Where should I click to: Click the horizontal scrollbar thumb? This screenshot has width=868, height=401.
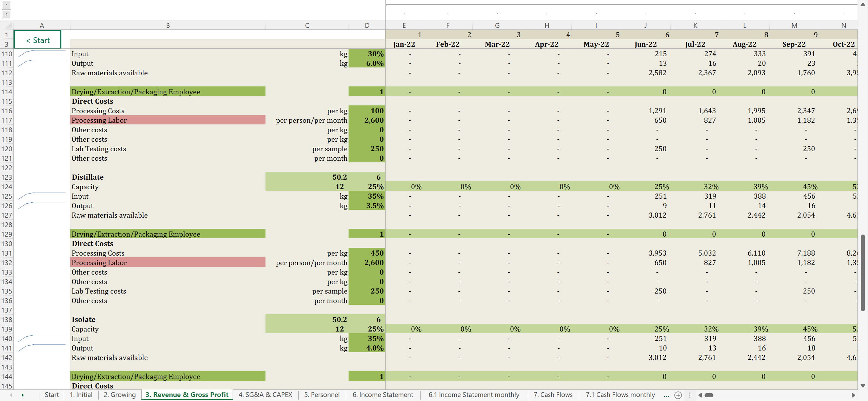click(x=709, y=395)
